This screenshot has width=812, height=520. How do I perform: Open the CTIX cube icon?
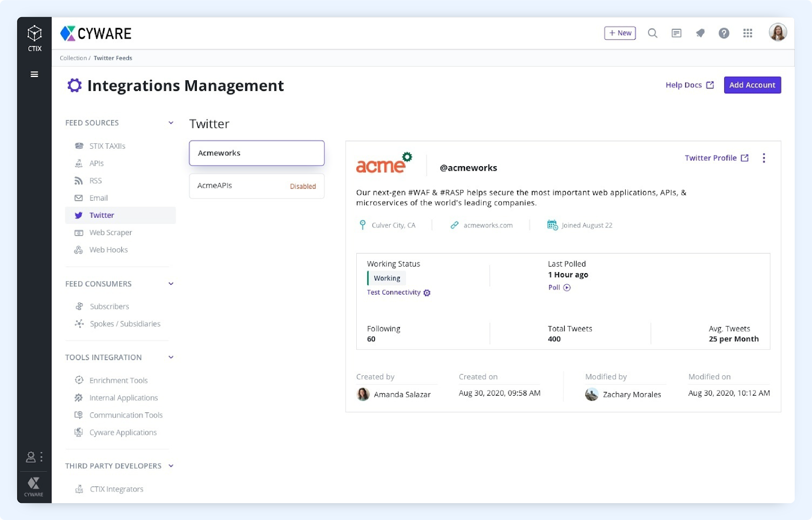click(x=35, y=33)
